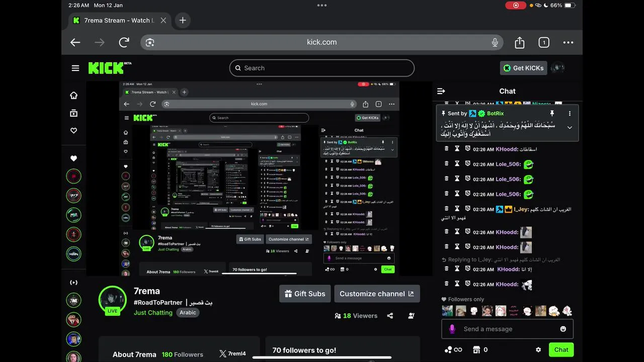Click the stream video player
Viewport: 644px width, 362px height.
click(259, 178)
